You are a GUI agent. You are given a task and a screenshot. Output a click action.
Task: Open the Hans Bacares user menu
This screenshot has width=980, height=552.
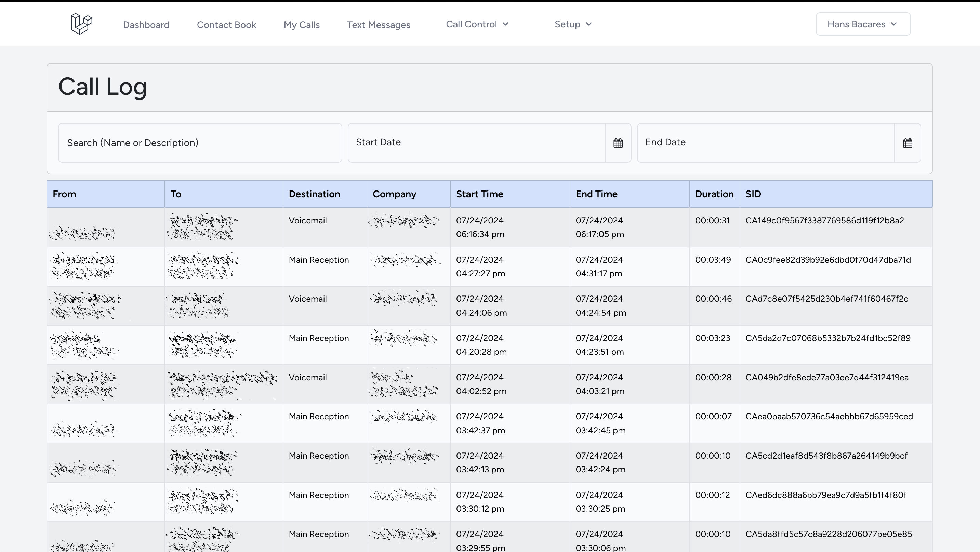(863, 24)
